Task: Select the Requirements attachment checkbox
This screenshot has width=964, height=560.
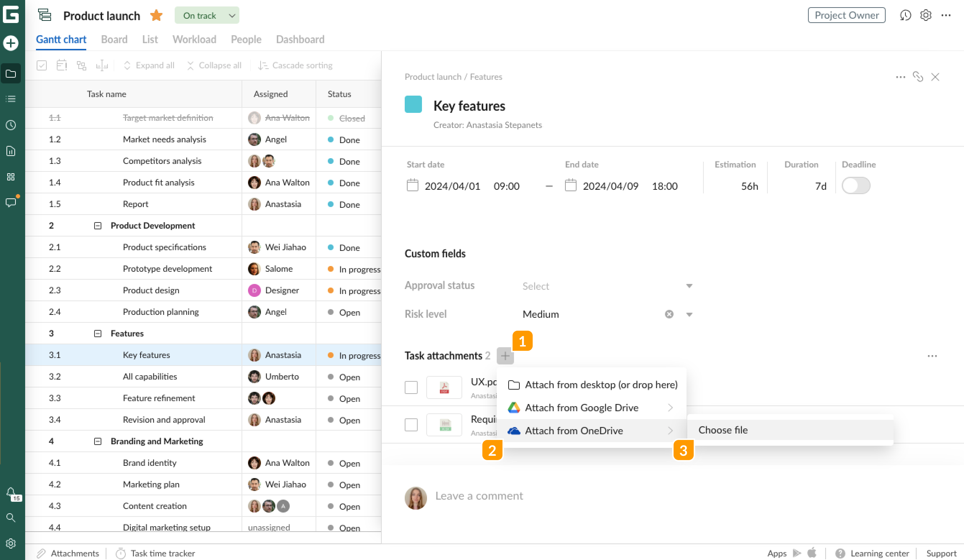Action: [411, 424]
